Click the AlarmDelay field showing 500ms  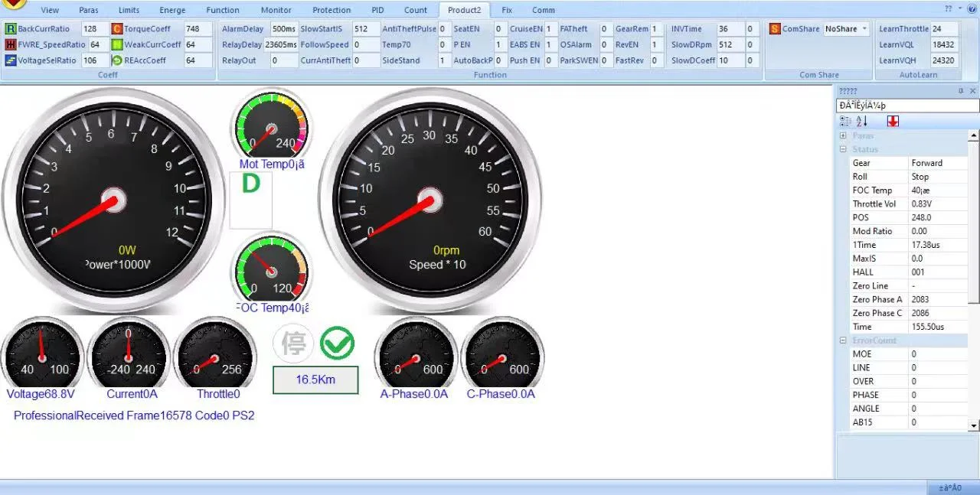(x=284, y=29)
